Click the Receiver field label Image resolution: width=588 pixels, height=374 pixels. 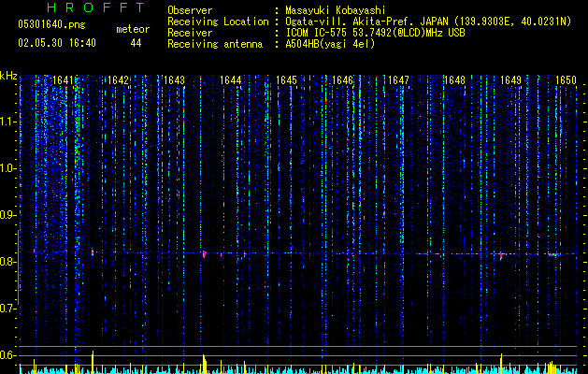(x=190, y=33)
